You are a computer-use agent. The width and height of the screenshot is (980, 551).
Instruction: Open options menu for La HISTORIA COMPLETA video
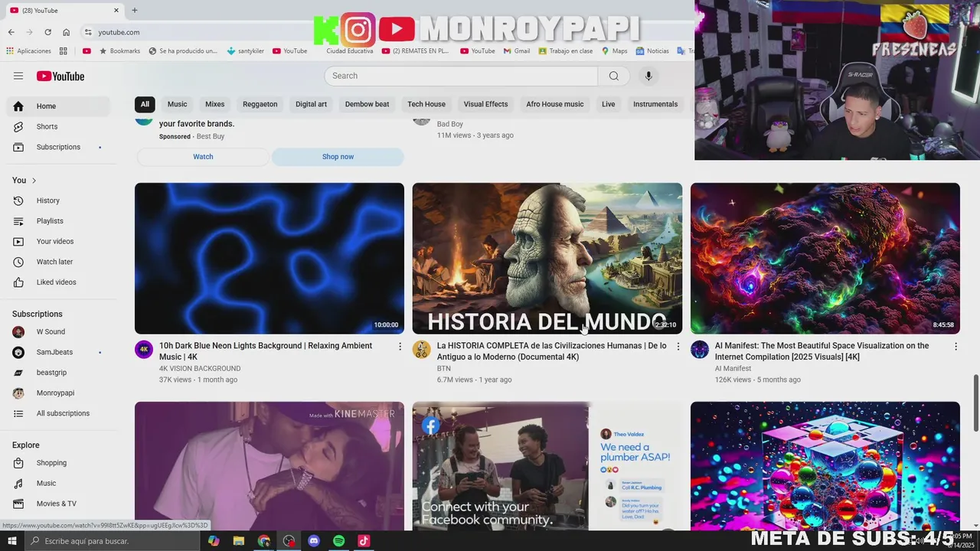pyautogui.click(x=678, y=347)
